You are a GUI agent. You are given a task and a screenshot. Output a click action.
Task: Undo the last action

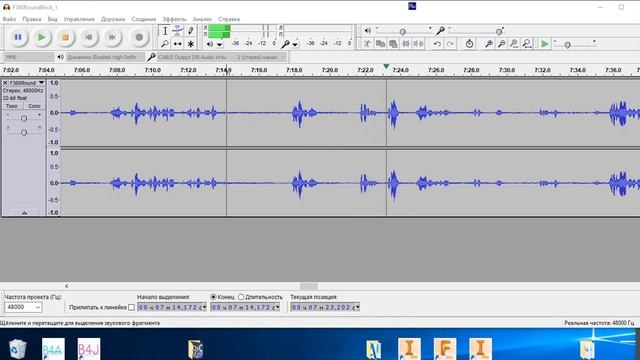[437, 43]
